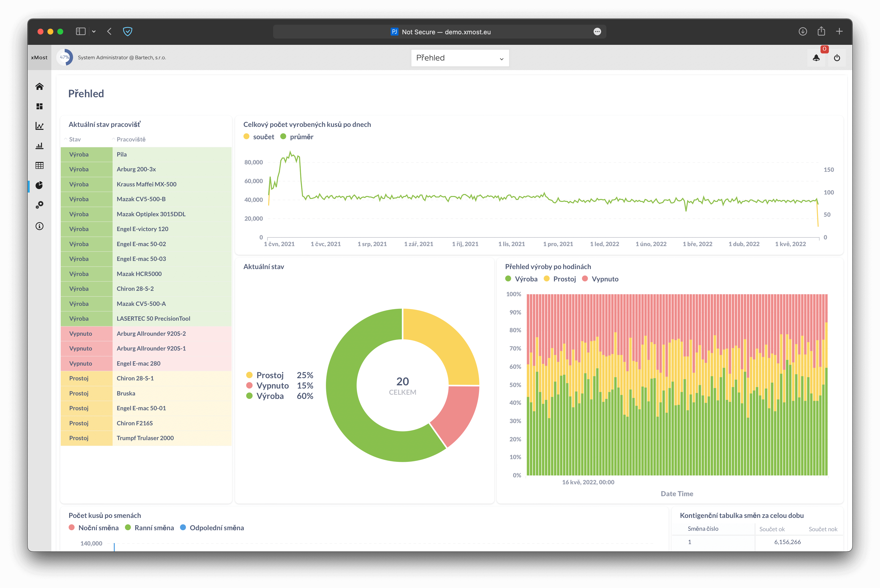880x588 pixels.
Task: Toggle Prostoj series in hourly chart legend
Action: click(x=560, y=279)
